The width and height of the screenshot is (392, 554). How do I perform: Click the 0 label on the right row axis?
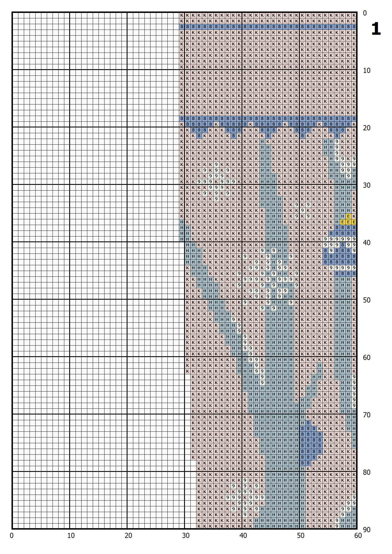365,13
